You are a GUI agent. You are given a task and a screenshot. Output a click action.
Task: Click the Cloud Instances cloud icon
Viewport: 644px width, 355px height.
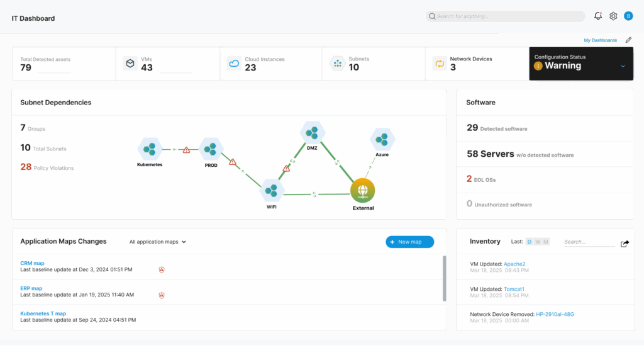[x=234, y=64]
